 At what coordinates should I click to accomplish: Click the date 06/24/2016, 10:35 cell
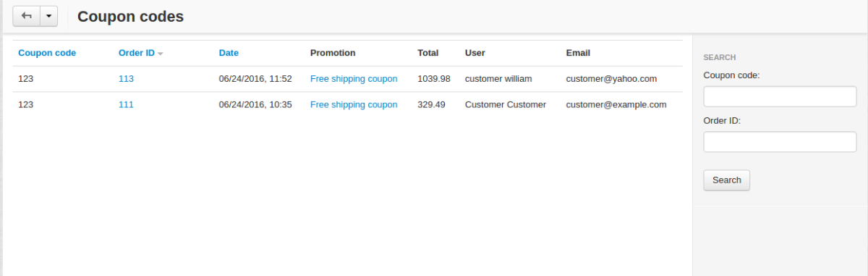tap(255, 104)
